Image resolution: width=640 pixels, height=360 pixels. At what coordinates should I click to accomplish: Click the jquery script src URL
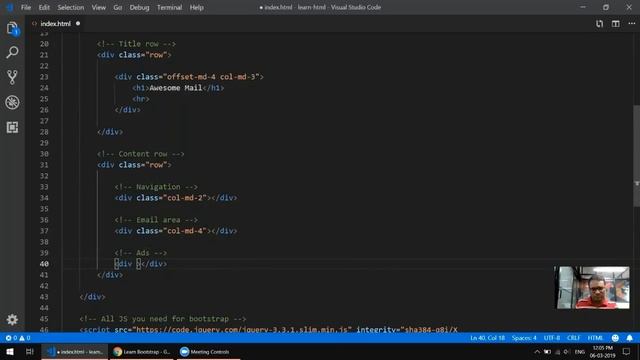click(x=242, y=329)
